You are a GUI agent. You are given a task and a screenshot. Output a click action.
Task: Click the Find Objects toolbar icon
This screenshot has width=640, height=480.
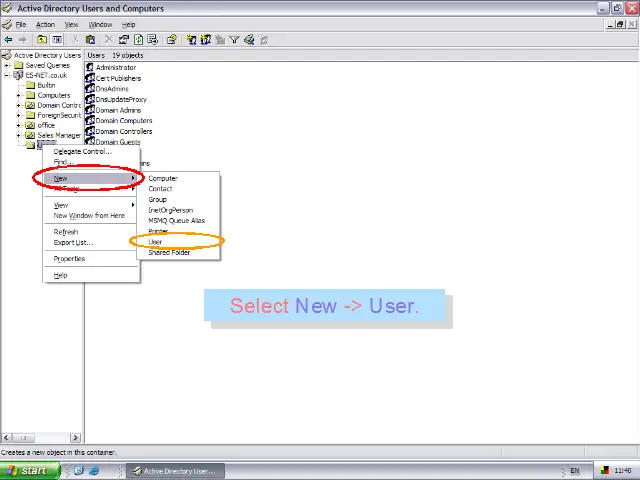point(249,40)
